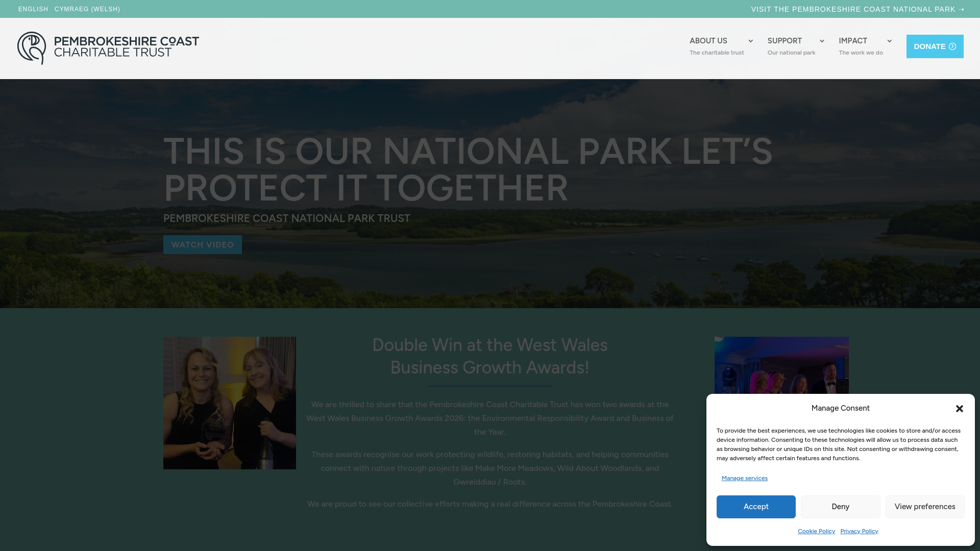Expand the Impact menu chevron

click(889, 41)
